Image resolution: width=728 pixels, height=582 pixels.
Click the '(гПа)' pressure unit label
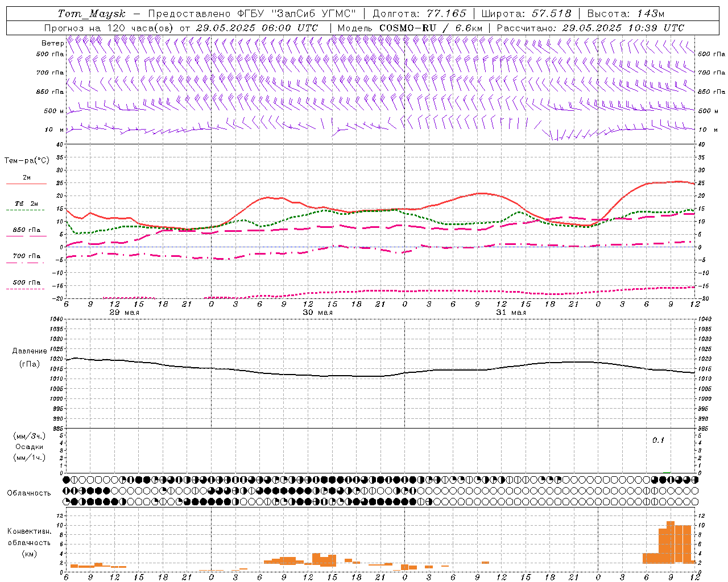(30, 364)
